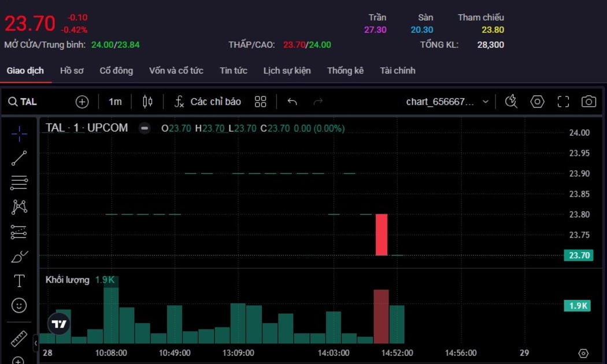Collapse the TAL legend with minus toggle

[x=145, y=128]
